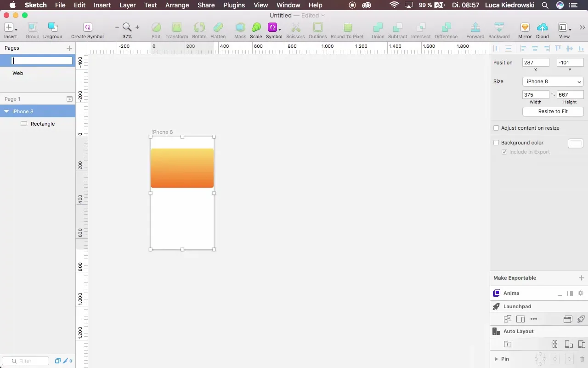Screen dimensions: 588x368
Task: Click the Create Symbol icon
Action: point(87,28)
